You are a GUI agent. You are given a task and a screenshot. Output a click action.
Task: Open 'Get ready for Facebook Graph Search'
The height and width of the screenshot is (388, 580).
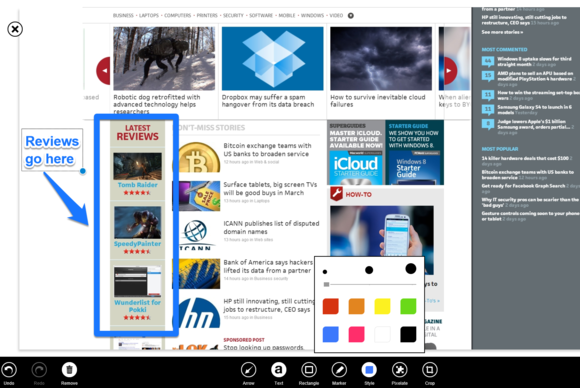(523, 186)
